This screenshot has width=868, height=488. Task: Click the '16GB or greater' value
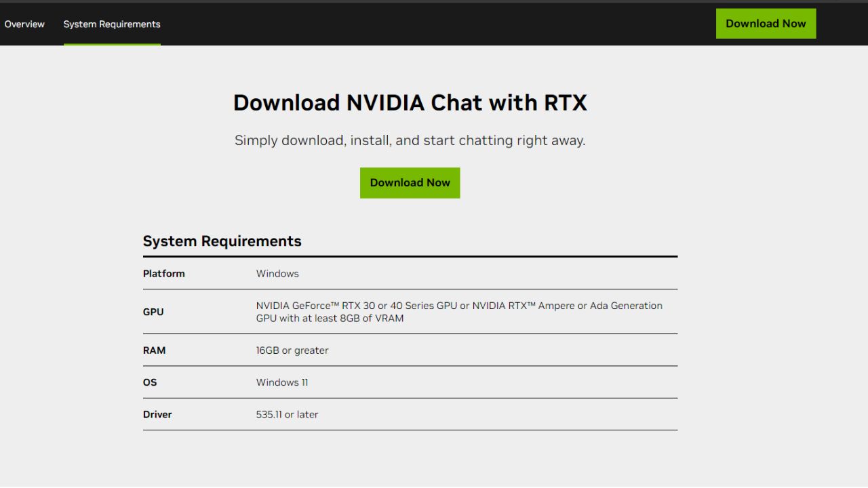click(x=292, y=350)
